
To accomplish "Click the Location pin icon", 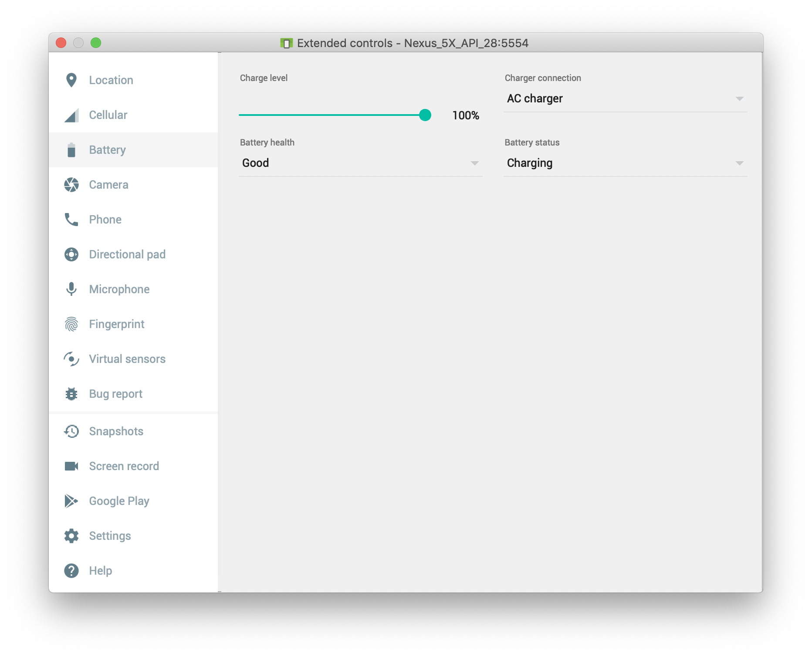I will click(x=71, y=80).
